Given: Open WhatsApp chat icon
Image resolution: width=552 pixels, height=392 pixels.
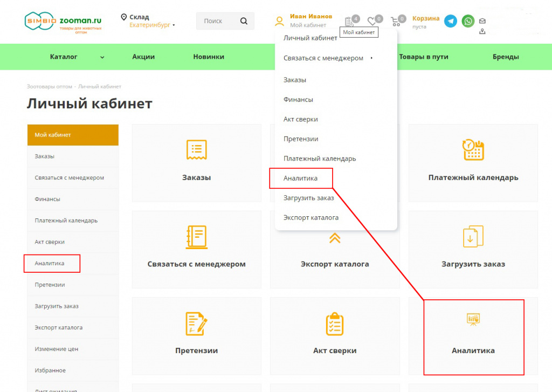Looking at the screenshot, I should (x=468, y=21).
